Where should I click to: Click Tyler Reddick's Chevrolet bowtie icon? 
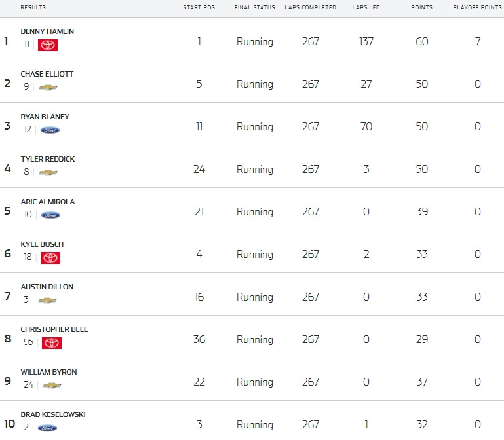tap(48, 172)
